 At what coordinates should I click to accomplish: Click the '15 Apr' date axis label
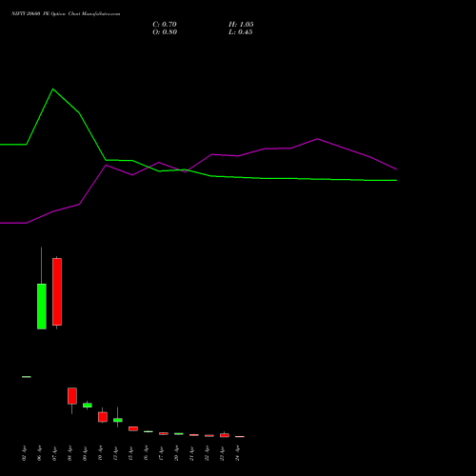(x=130, y=453)
